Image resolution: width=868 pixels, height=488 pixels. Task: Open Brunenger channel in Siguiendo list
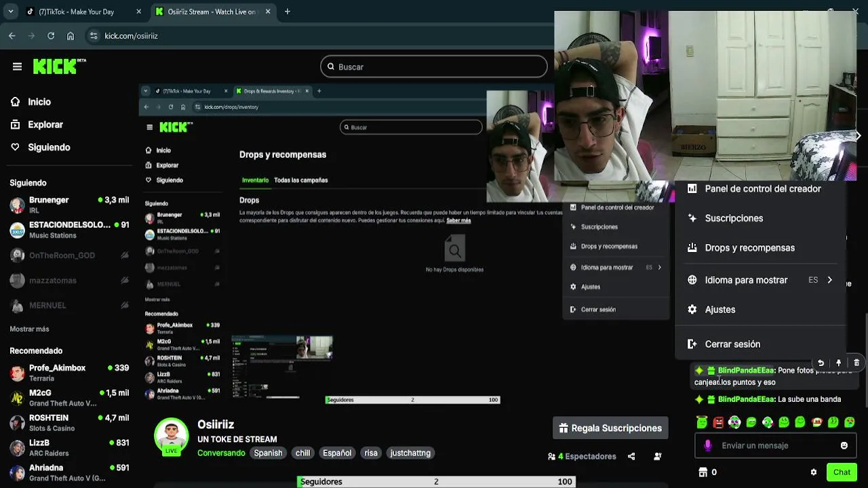point(69,205)
